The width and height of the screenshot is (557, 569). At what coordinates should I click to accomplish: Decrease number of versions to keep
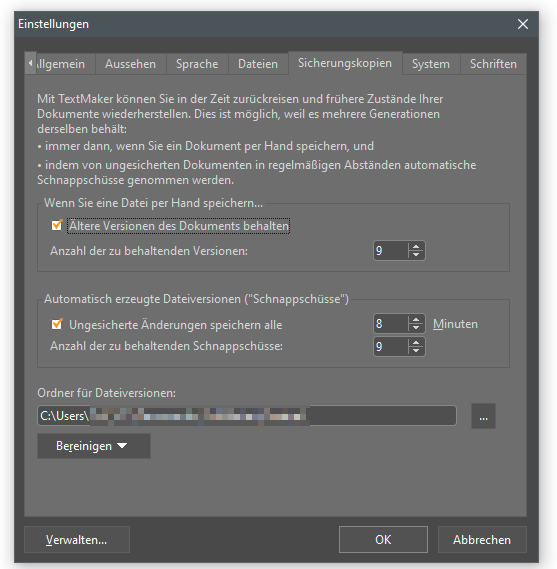coord(416,255)
